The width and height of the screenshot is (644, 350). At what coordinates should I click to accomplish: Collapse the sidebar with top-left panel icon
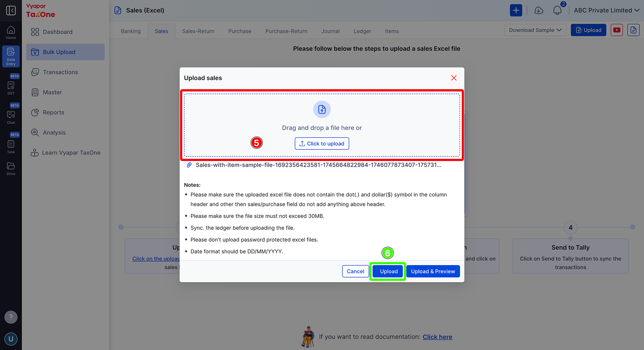[x=11, y=10]
